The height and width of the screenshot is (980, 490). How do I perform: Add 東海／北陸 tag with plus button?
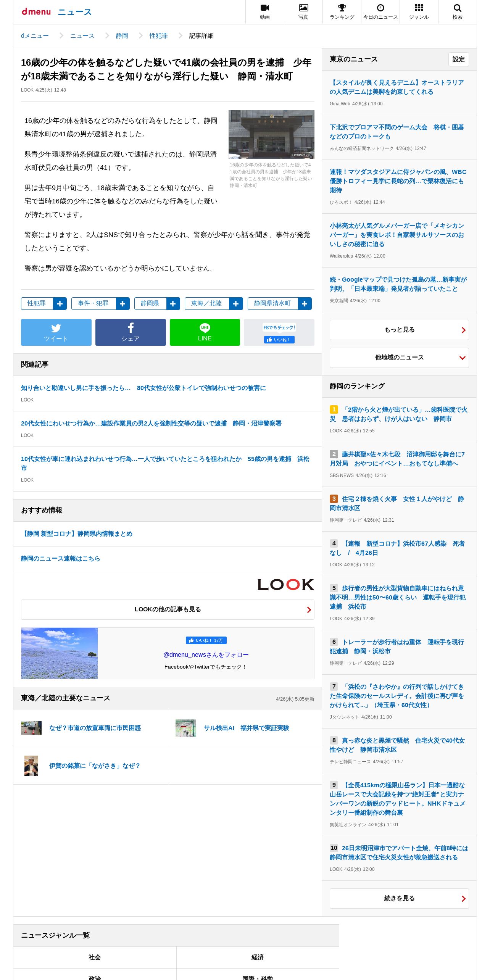pyautogui.click(x=236, y=304)
